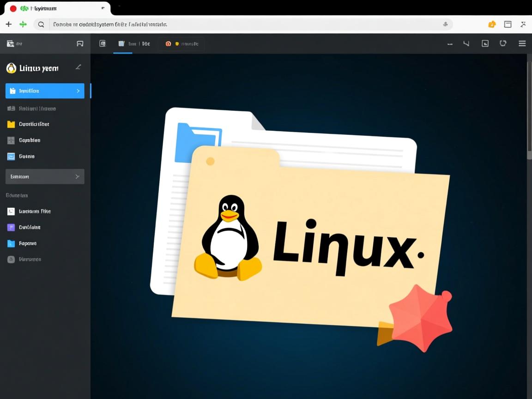The width and height of the screenshot is (532, 399).
Task: Click the bookmark flag icon beside the sidebar search
Action: (x=80, y=43)
